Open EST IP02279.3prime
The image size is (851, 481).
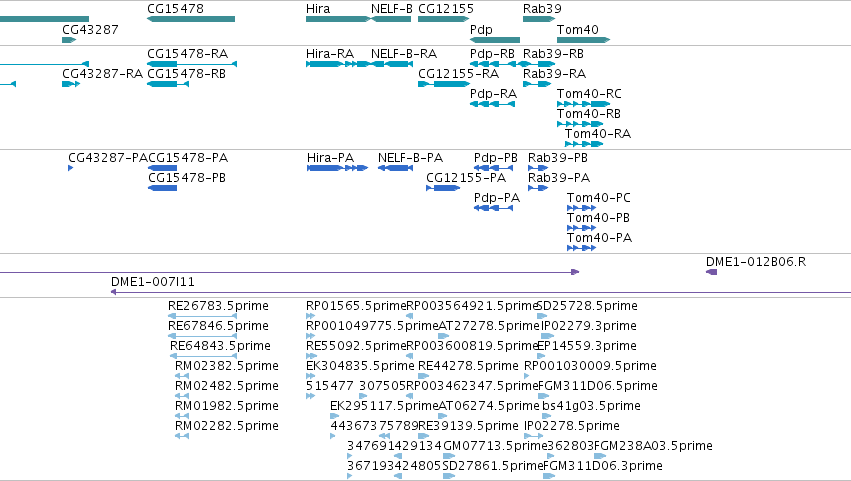pos(548,337)
